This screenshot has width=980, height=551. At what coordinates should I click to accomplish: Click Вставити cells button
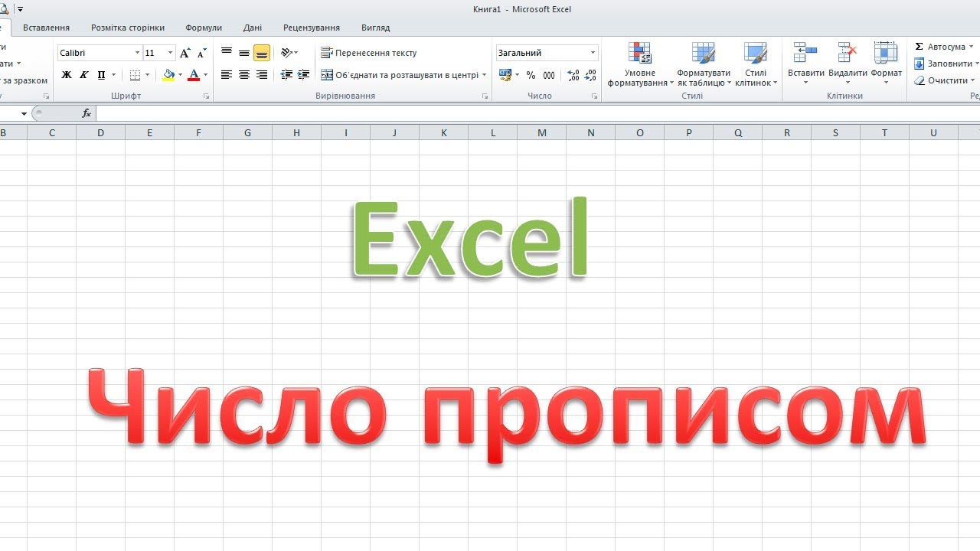pos(805,64)
